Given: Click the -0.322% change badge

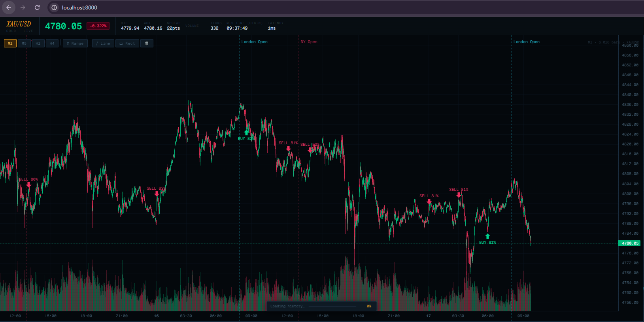Looking at the screenshot, I should click(98, 26).
